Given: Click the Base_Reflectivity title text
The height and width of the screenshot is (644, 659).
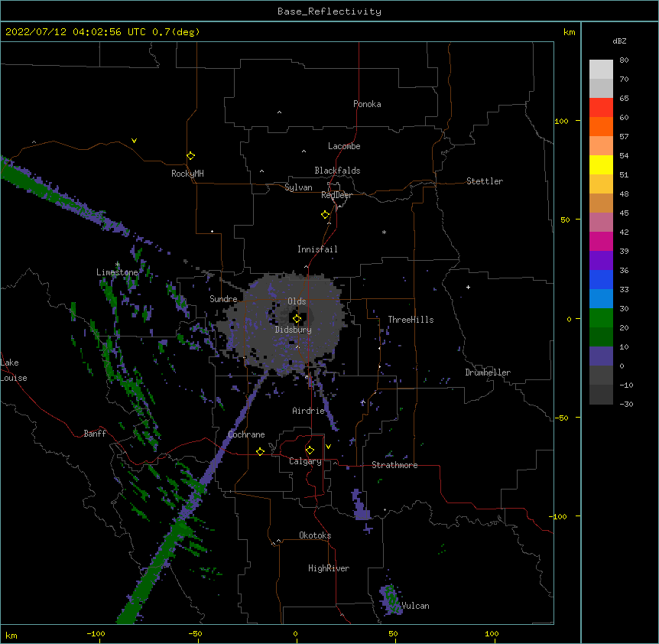Looking at the screenshot, I should (x=329, y=11).
